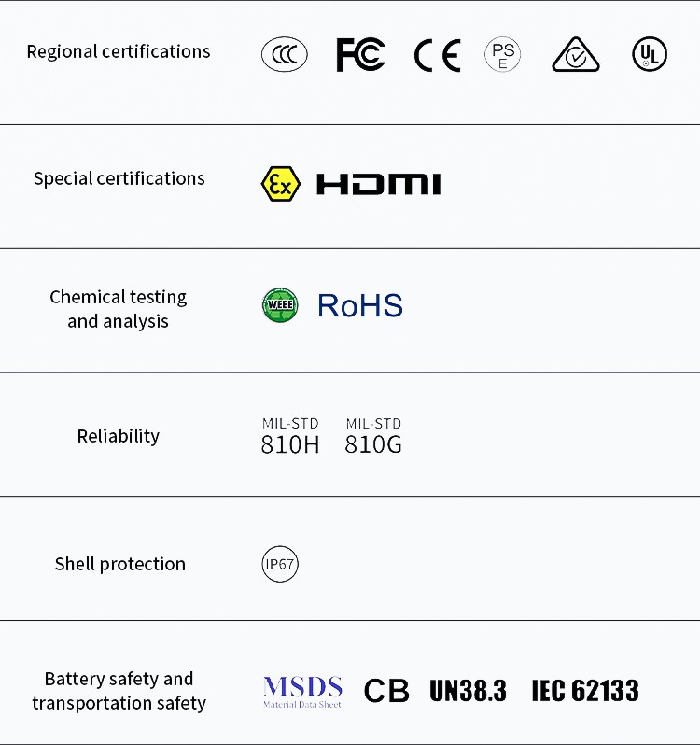
Task: Click the FCC certification logo
Action: (x=360, y=55)
